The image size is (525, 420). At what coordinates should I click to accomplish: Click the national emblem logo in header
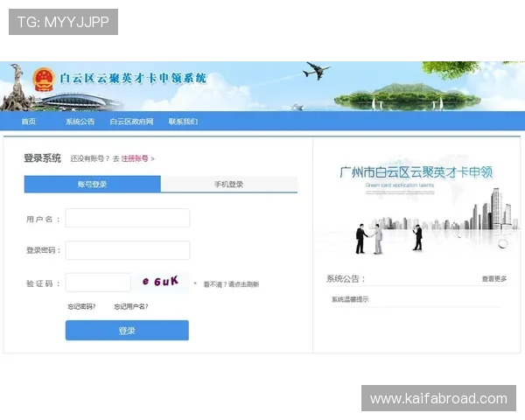[x=44, y=80]
